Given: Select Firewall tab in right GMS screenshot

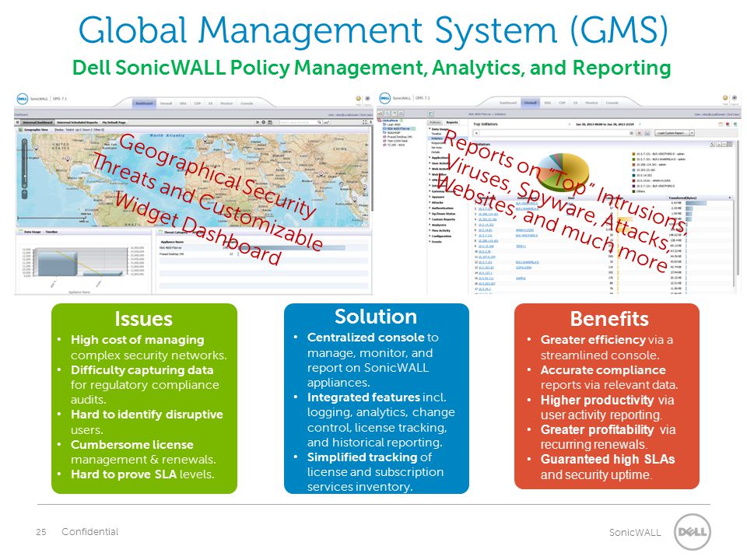Looking at the screenshot, I should point(530,103).
